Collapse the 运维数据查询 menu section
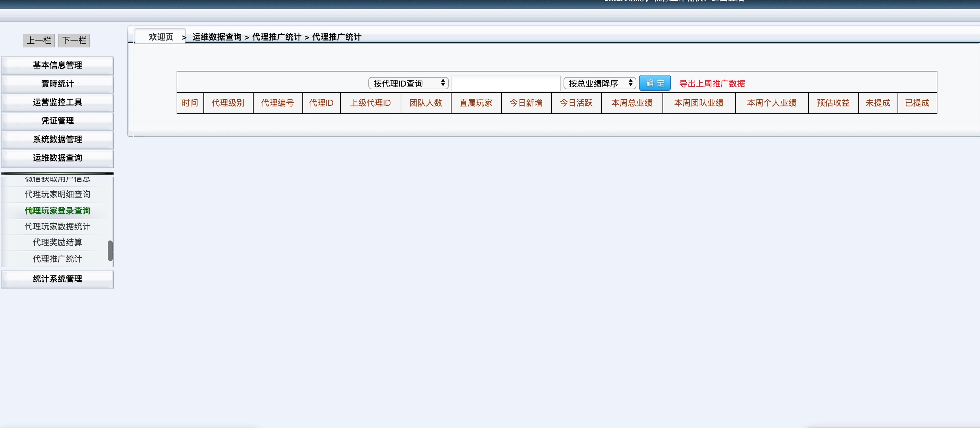Image resolution: width=980 pixels, height=428 pixels. (x=57, y=158)
